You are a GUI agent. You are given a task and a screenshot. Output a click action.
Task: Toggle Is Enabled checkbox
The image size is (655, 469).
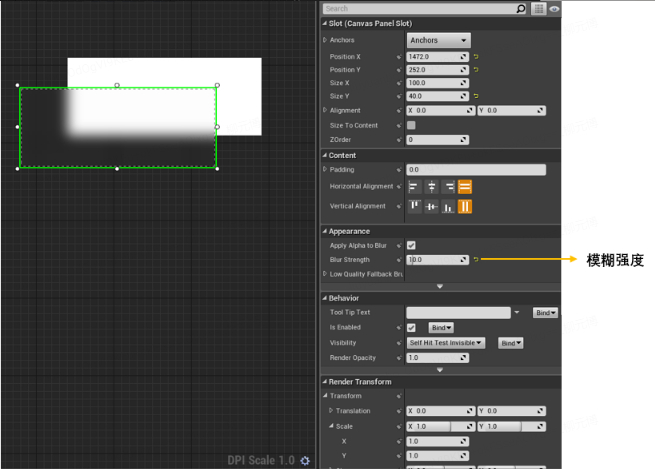[x=411, y=327]
